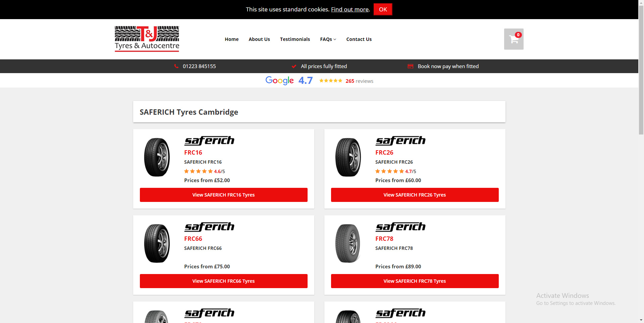Open the FRC16 tyre image
Screen dimensions: 644x323
click(x=157, y=157)
